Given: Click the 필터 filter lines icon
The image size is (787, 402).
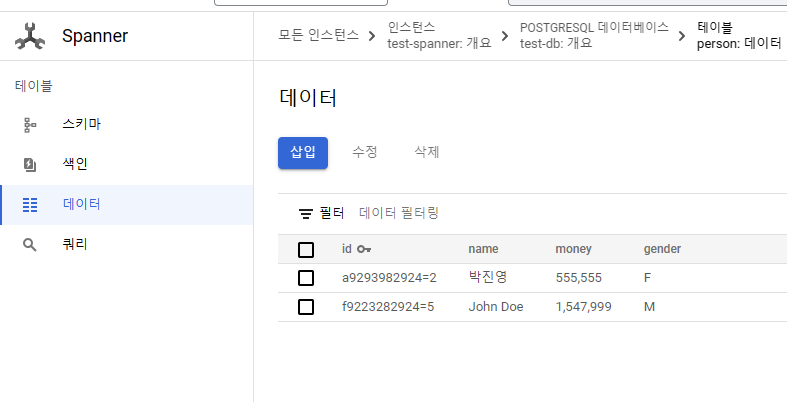Looking at the screenshot, I should click(x=306, y=214).
